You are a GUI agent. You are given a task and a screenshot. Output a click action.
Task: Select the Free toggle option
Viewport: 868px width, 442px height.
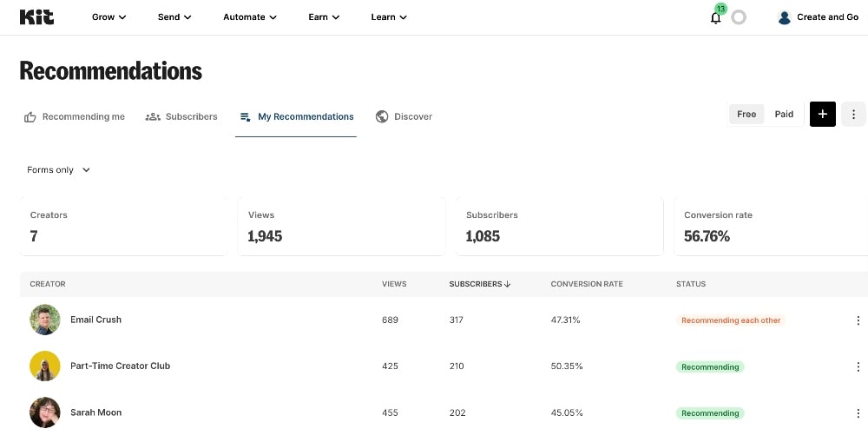pos(746,114)
